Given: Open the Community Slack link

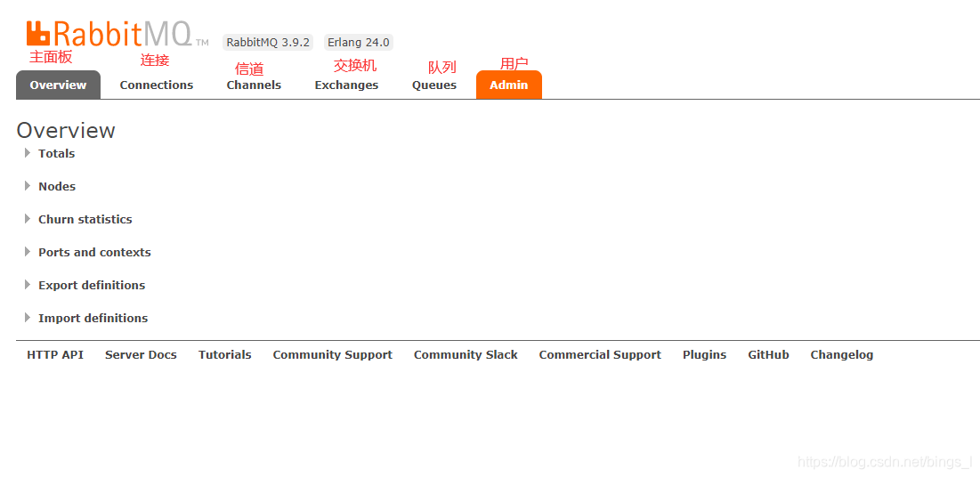Looking at the screenshot, I should tap(466, 355).
